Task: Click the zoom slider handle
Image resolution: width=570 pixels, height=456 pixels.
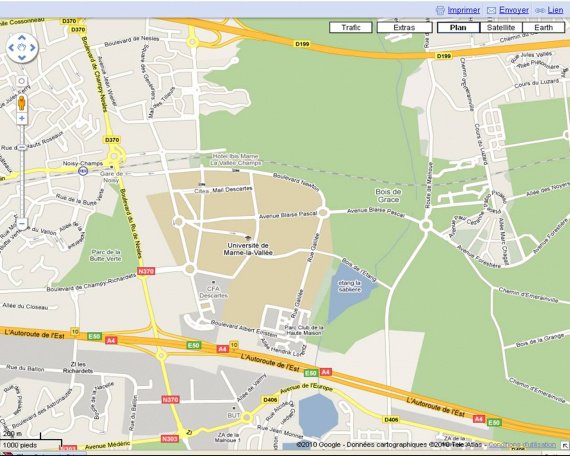Action: click(x=22, y=147)
